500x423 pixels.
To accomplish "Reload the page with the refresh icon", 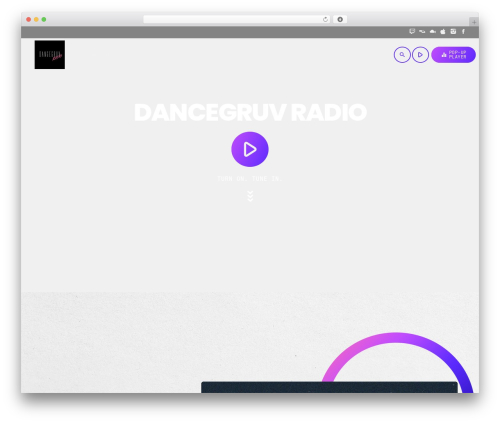I will [x=325, y=19].
